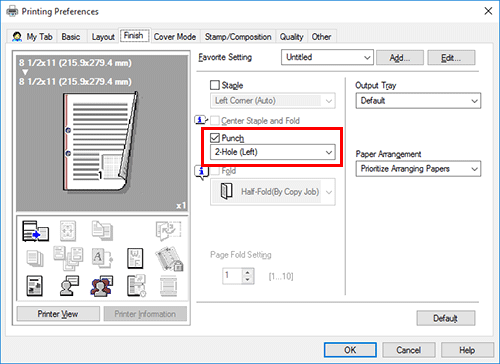Click the newspaper-style document icon in bottom row
500x364 pixels.
[x=35, y=286]
